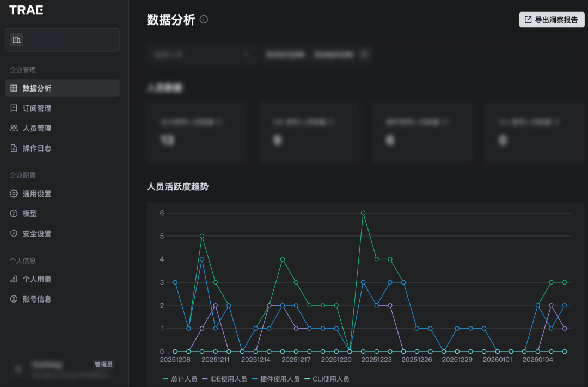Click the 账号信息 user circle icon
The height and width of the screenshot is (387, 588).
pyautogui.click(x=14, y=299)
